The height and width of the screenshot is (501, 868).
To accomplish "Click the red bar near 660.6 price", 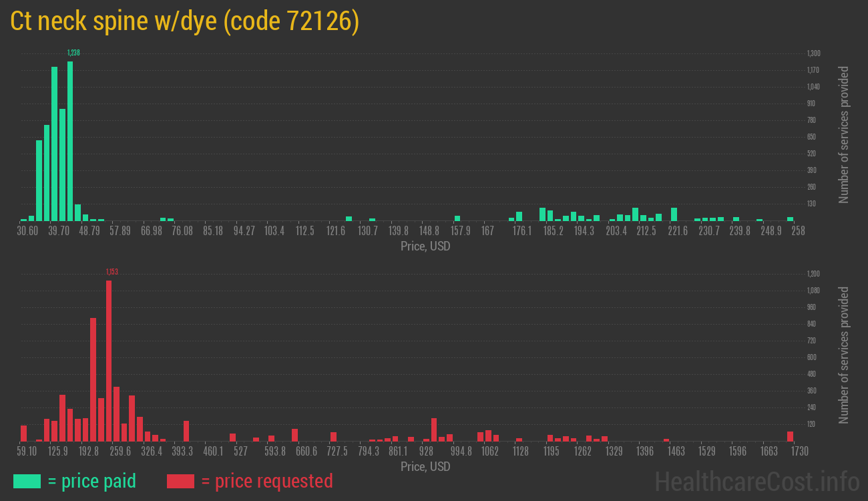I will (294, 435).
